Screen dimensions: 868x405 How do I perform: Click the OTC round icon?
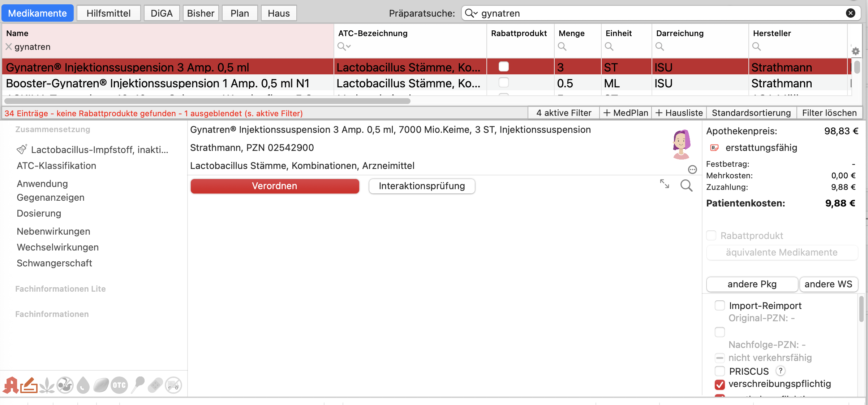point(119,385)
